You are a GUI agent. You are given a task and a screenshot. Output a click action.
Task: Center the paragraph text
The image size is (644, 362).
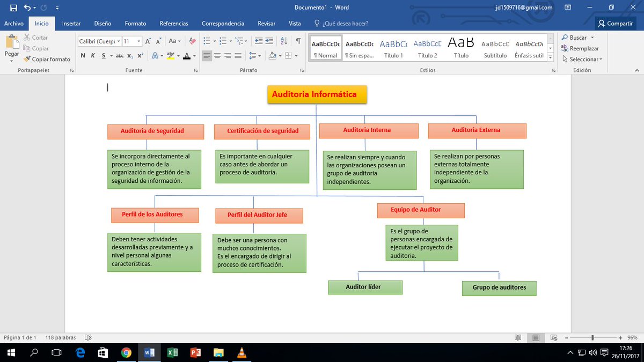click(x=217, y=55)
